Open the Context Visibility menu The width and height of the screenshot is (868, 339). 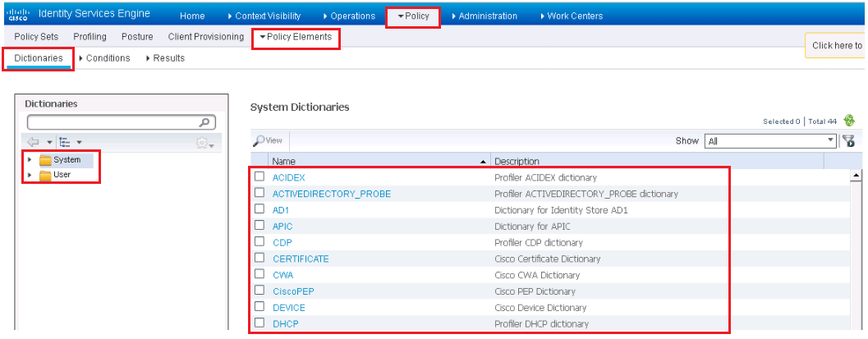264,16
